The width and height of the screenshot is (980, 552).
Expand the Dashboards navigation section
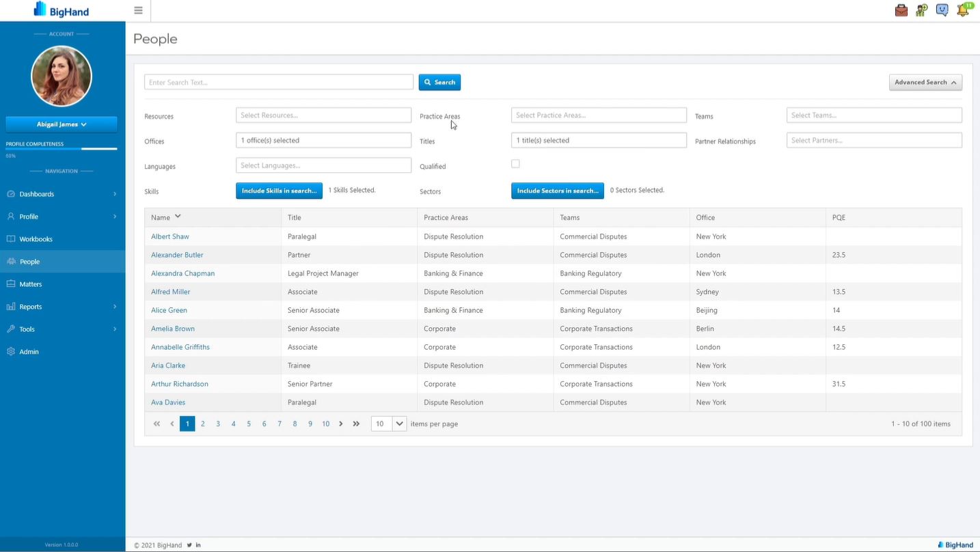pos(36,193)
